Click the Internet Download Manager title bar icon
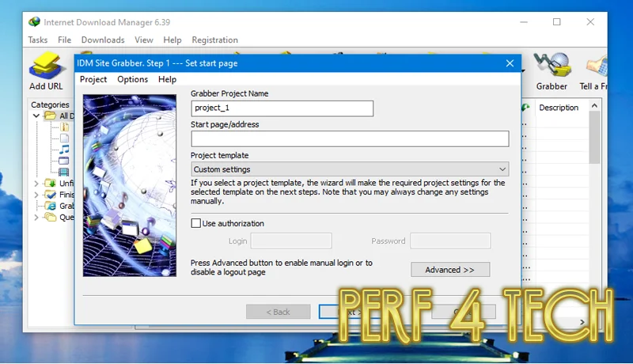This screenshot has width=633, height=364. click(34, 21)
